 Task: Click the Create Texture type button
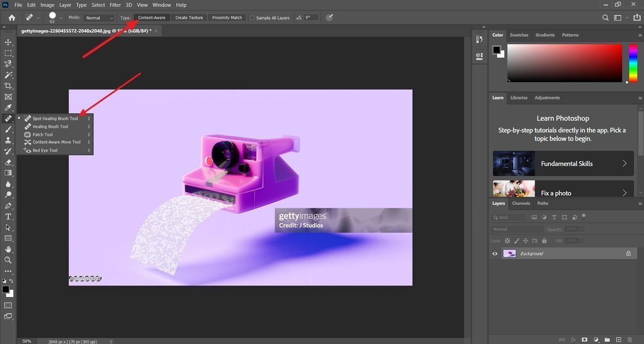tap(189, 18)
